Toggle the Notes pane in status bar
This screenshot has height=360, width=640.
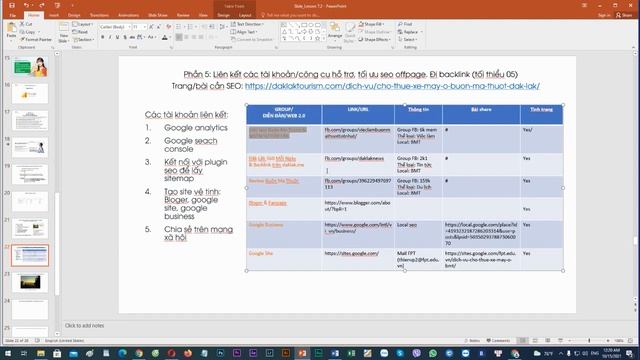pos(472,340)
